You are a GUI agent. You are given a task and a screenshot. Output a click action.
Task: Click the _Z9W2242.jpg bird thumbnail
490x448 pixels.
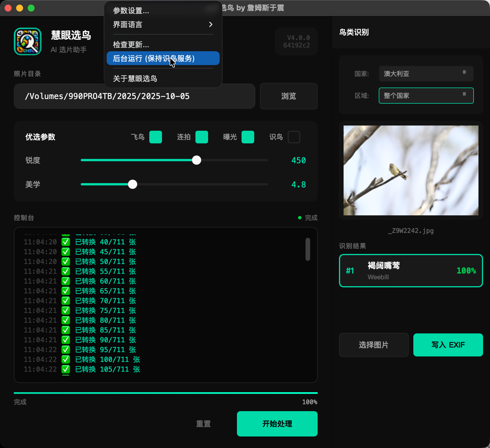coord(410,170)
